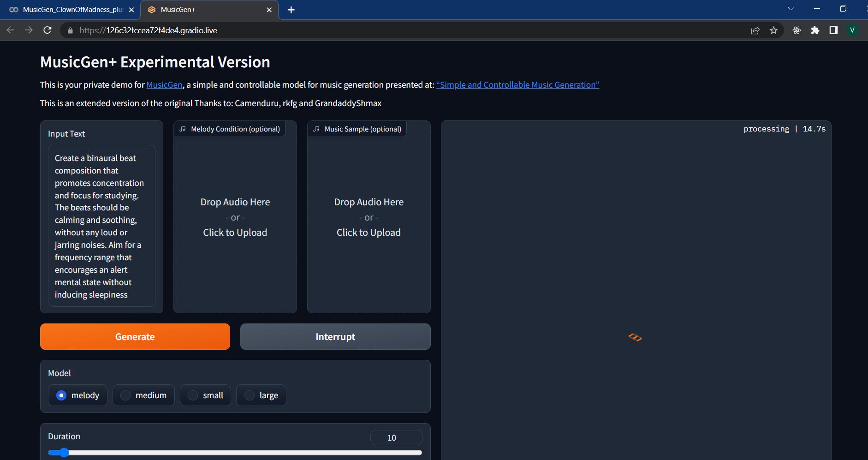Click the Melody Condition music note icon

coord(183,129)
